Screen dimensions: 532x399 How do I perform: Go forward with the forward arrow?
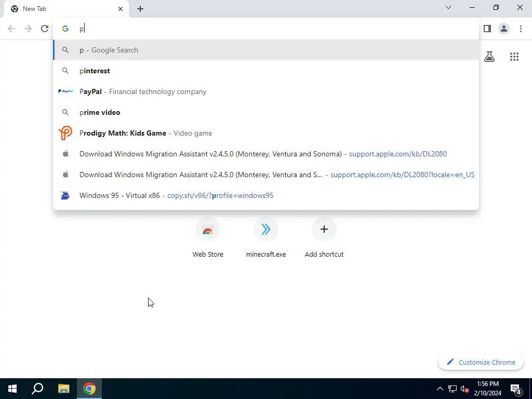28,29
